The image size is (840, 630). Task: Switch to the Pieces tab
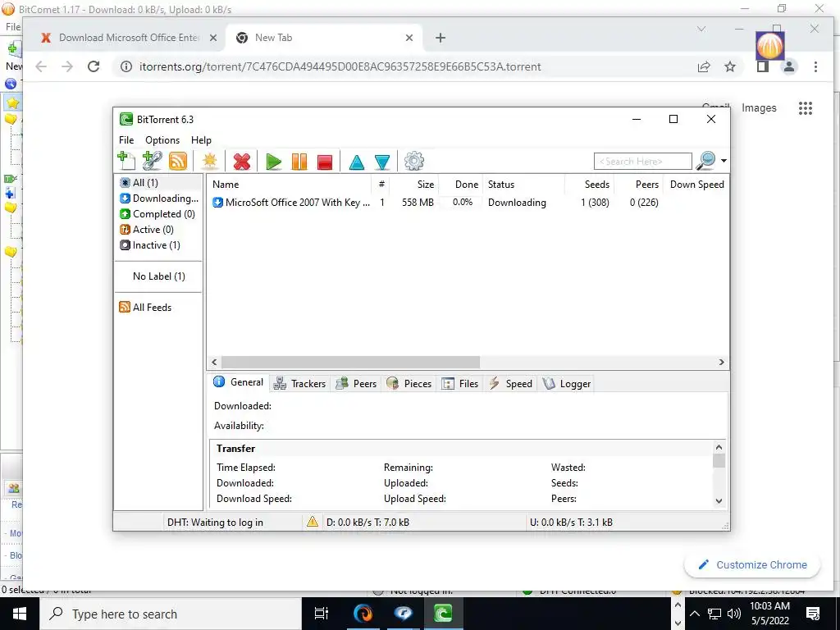coord(409,384)
